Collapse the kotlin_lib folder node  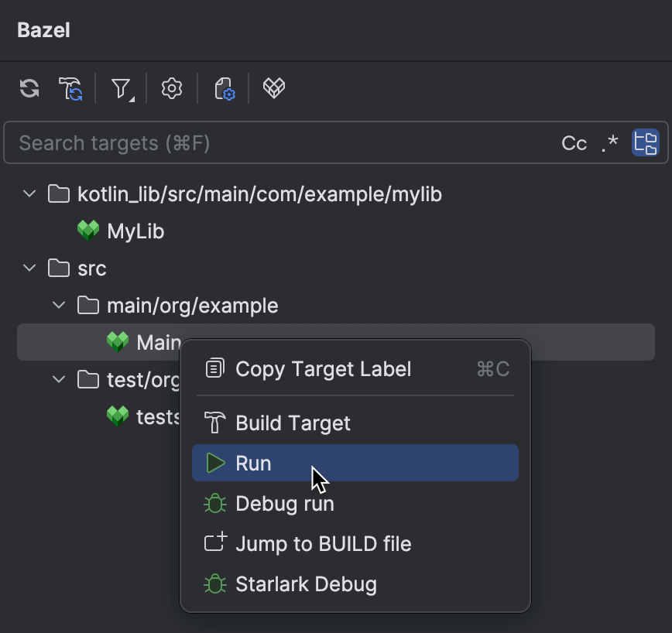point(29,193)
